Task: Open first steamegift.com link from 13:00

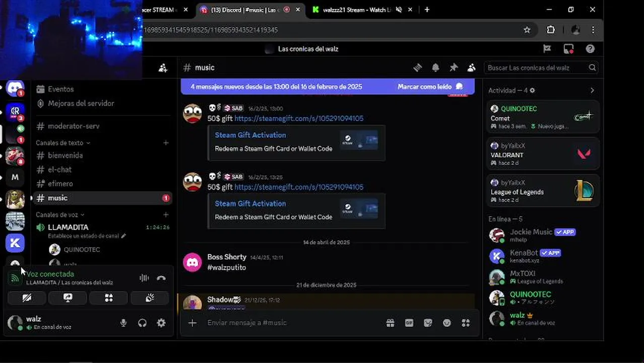Action: 299,118
